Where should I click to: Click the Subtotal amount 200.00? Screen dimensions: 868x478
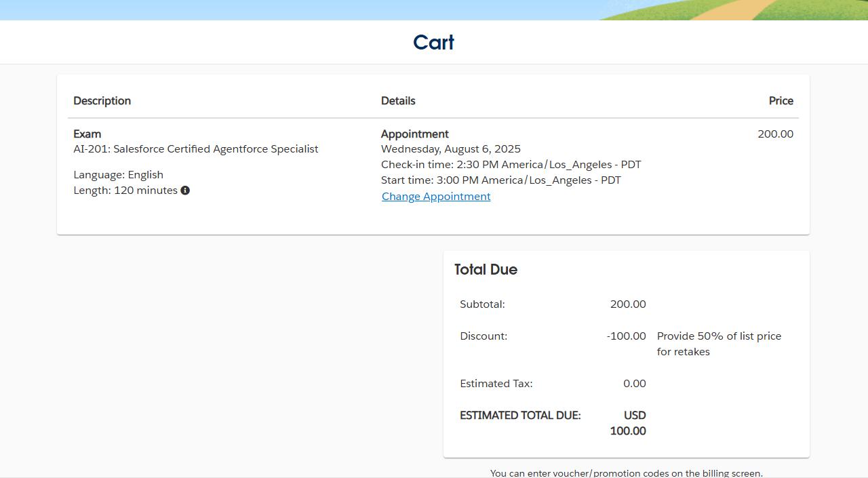[628, 304]
